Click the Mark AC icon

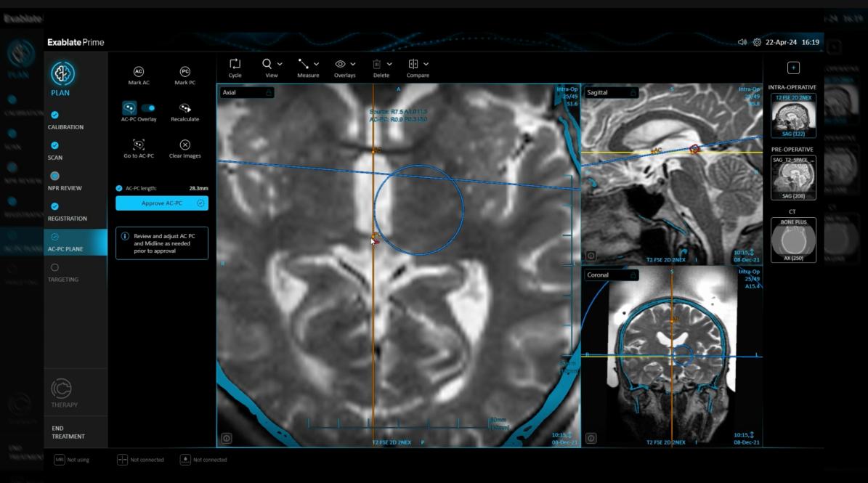point(139,71)
